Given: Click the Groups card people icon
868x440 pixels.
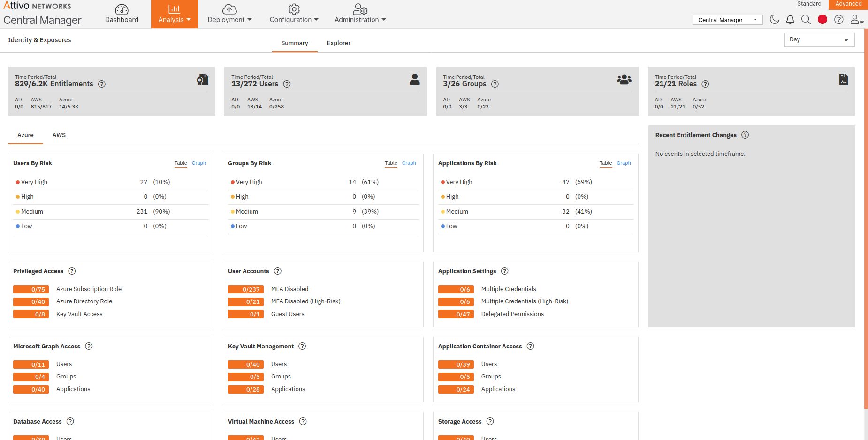Looking at the screenshot, I should 624,79.
